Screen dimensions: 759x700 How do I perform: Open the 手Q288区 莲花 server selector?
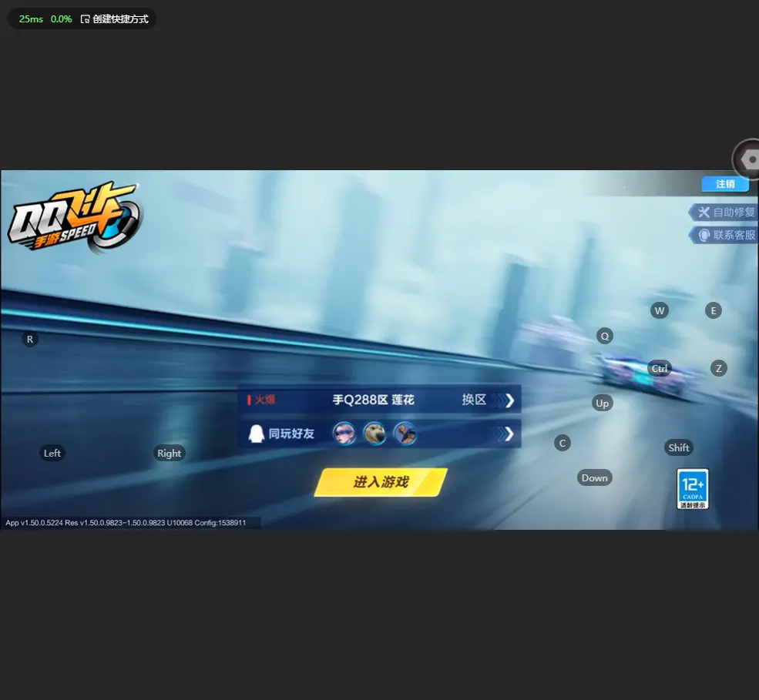(x=379, y=400)
